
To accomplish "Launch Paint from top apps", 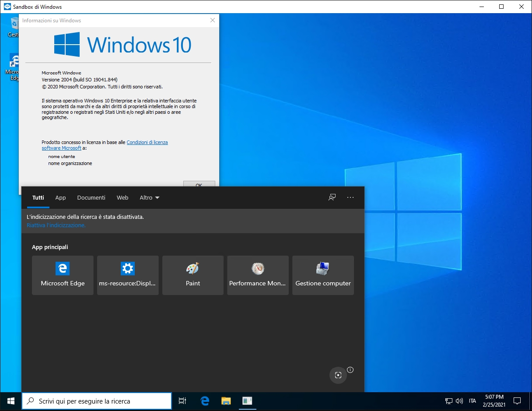I will coord(193,275).
